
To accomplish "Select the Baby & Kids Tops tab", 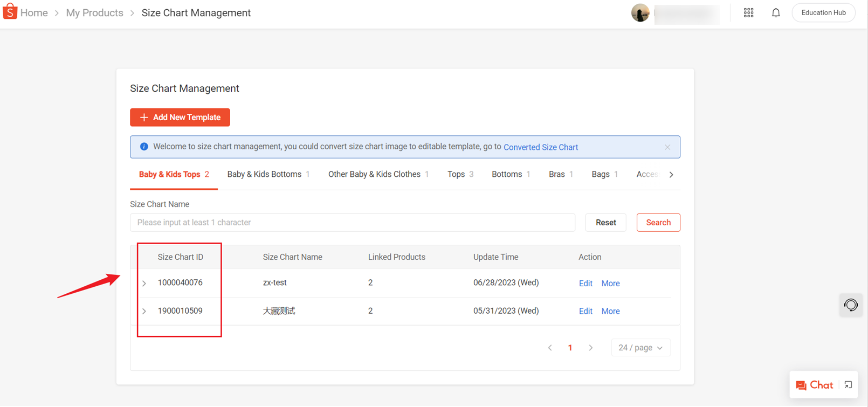I will 174,174.
